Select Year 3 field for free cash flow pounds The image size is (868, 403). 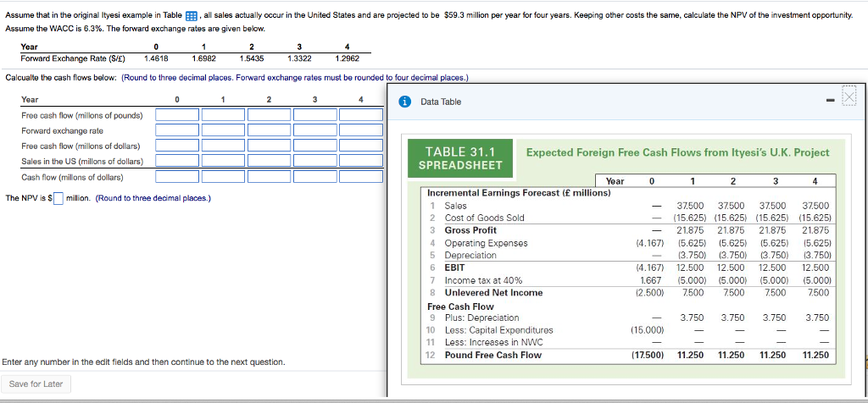(315, 115)
